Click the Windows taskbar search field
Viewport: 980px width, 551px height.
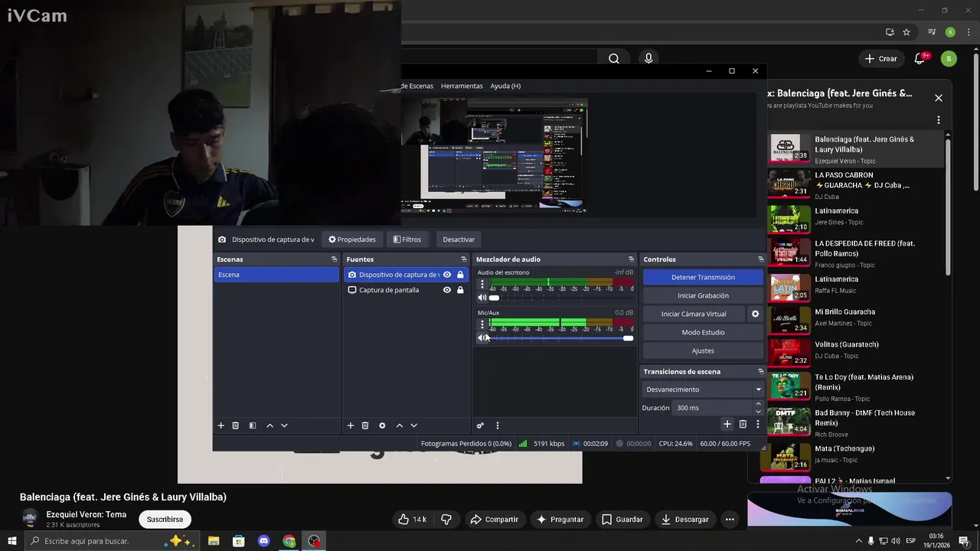click(111, 541)
